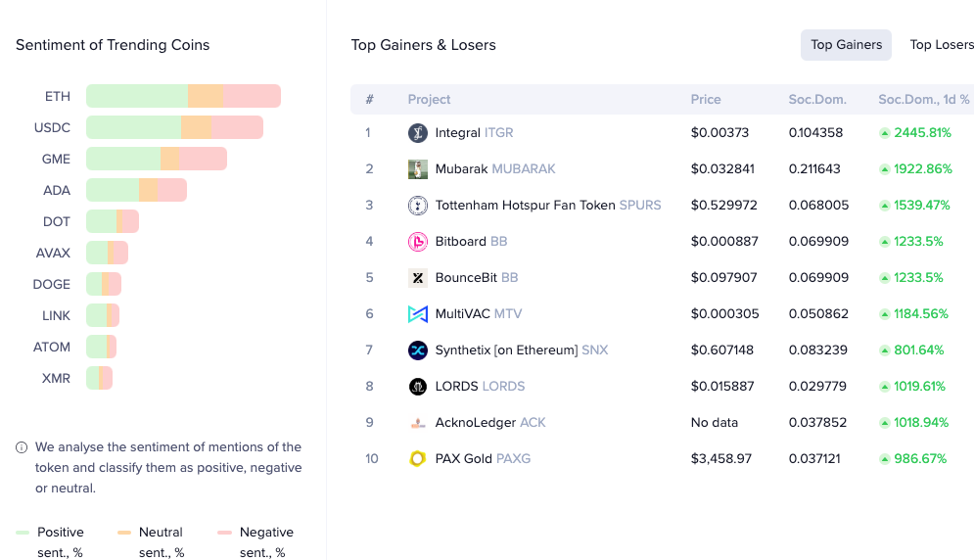Click the 0.211643 social dominance value

(814, 169)
